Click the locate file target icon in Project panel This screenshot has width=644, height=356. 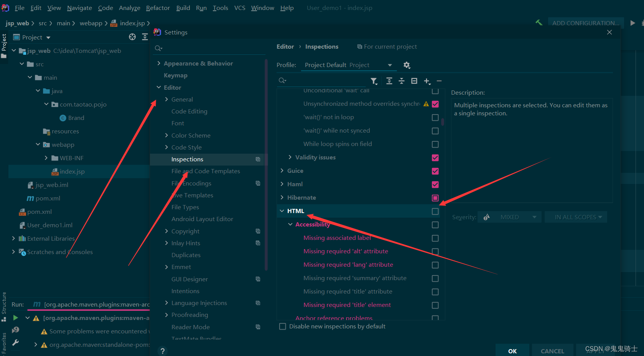tap(132, 37)
